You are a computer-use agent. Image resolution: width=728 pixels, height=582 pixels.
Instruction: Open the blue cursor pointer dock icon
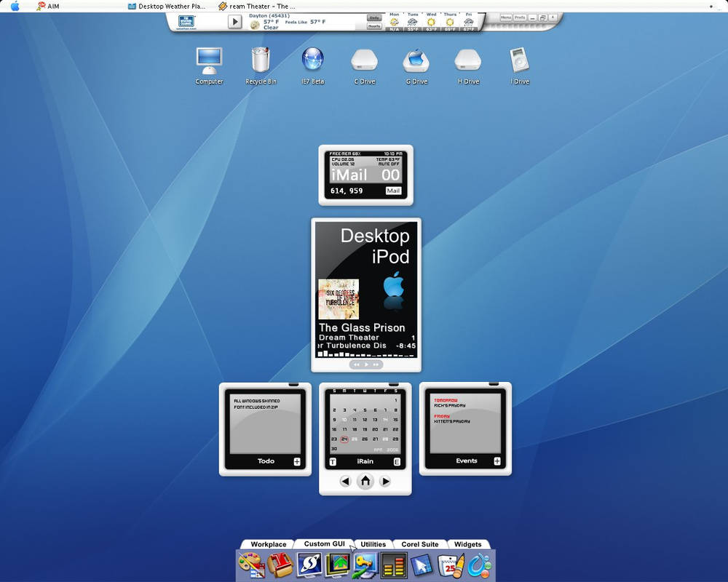pos(422,566)
